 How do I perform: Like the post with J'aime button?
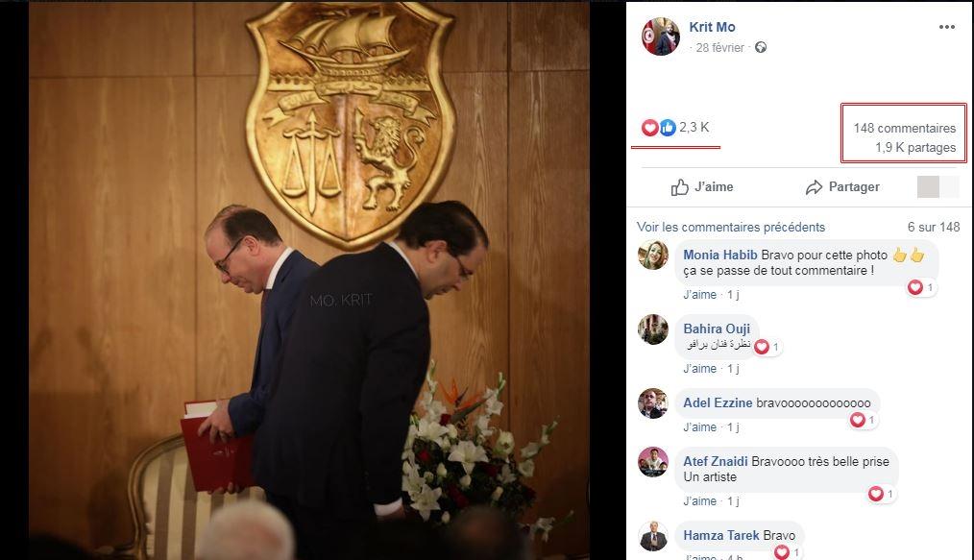click(x=702, y=187)
